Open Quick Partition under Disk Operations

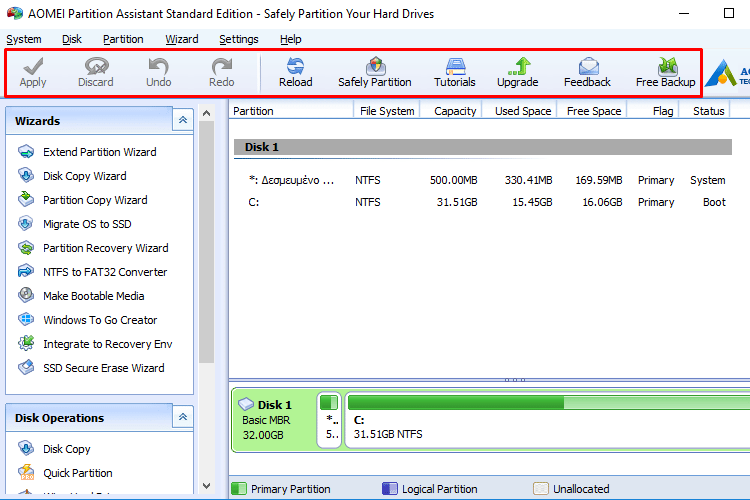[65, 473]
